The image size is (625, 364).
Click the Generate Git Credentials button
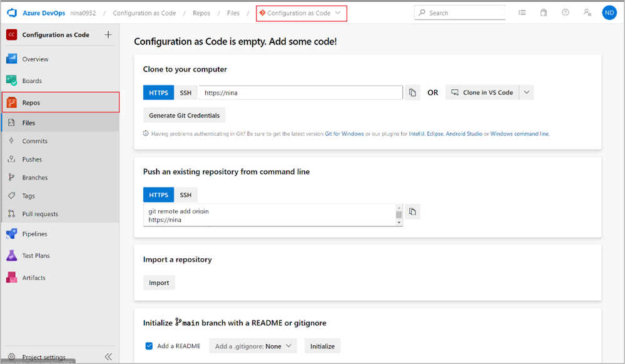184,115
